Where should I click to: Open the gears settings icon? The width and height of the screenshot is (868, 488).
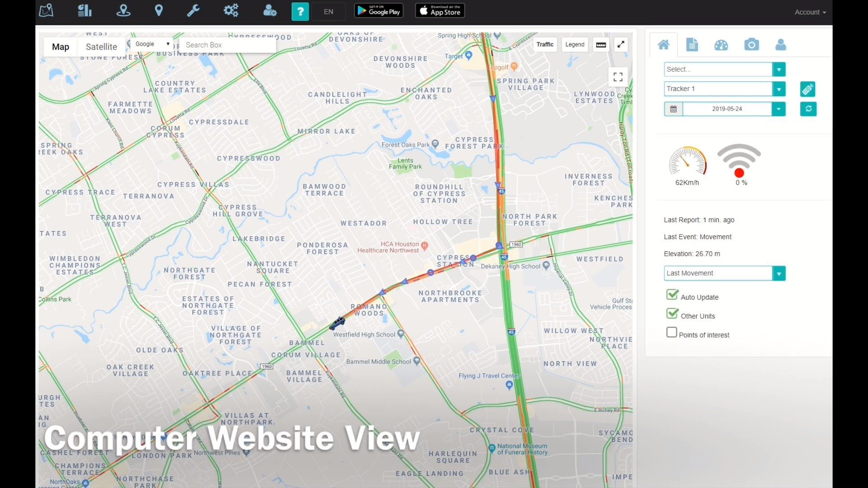231,11
